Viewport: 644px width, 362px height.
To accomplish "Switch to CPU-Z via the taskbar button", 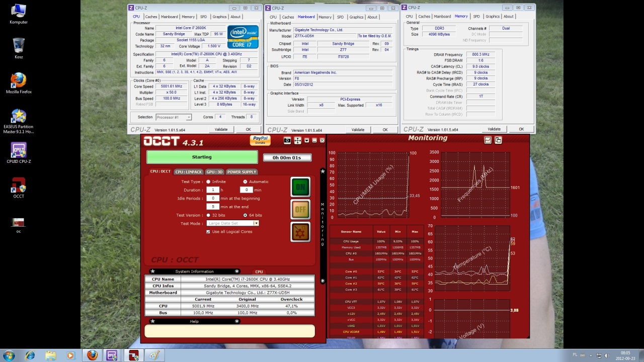I will point(112,355).
